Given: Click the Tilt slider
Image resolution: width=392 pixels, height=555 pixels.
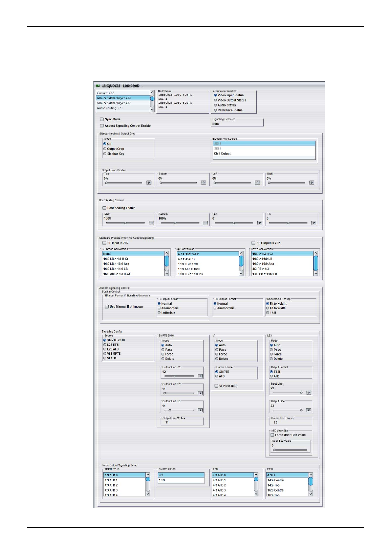Looking at the screenshot, I should tap(288, 223).
